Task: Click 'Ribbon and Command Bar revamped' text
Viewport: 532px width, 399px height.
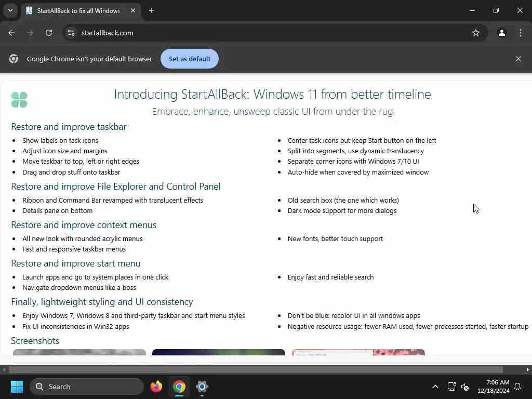Action: point(113,200)
